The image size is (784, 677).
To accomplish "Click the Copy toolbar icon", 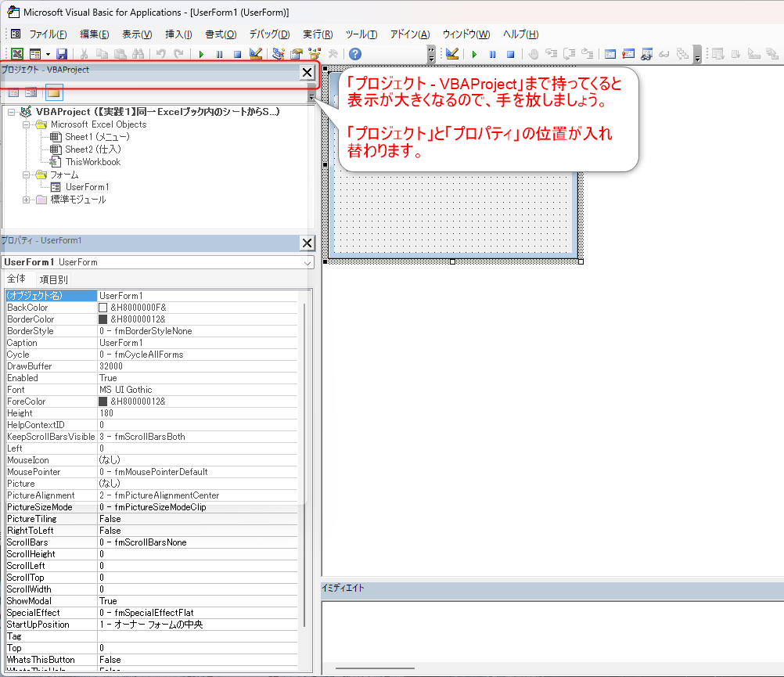I will pyautogui.click(x=102, y=54).
